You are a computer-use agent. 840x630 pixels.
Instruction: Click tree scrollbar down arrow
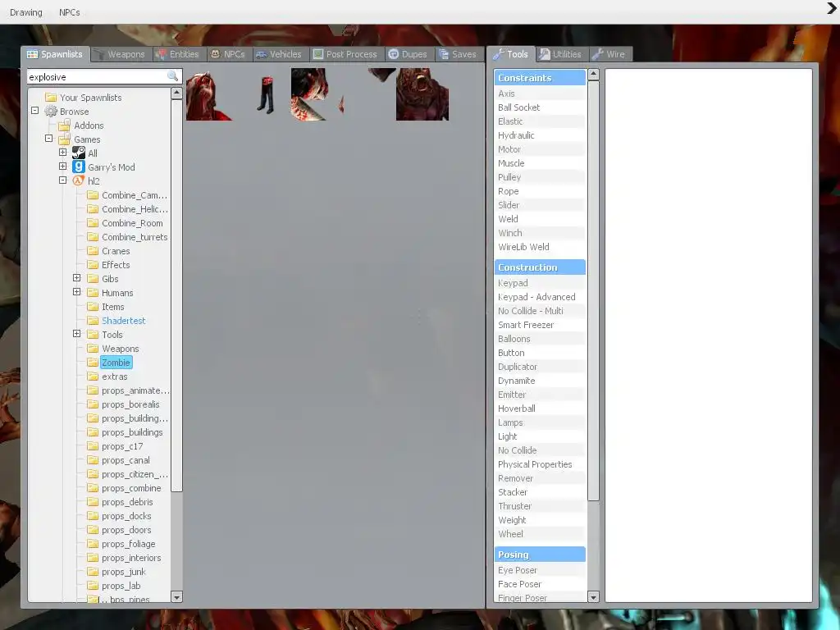click(x=177, y=597)
